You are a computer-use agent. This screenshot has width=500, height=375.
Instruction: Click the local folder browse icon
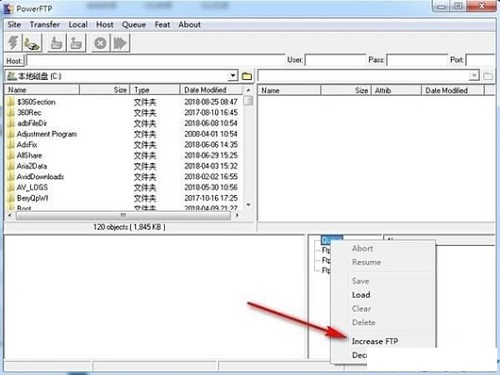pyautogui.click(x=247, y=76)
